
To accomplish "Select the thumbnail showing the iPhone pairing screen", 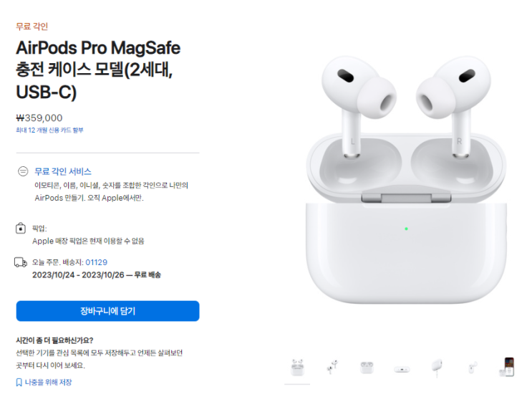I will (507, 367).
